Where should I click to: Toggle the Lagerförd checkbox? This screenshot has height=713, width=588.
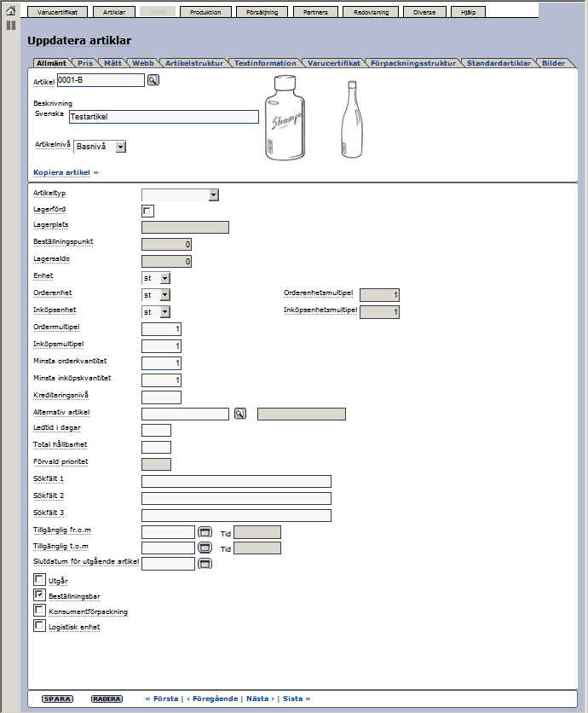[x=147, y=211]
